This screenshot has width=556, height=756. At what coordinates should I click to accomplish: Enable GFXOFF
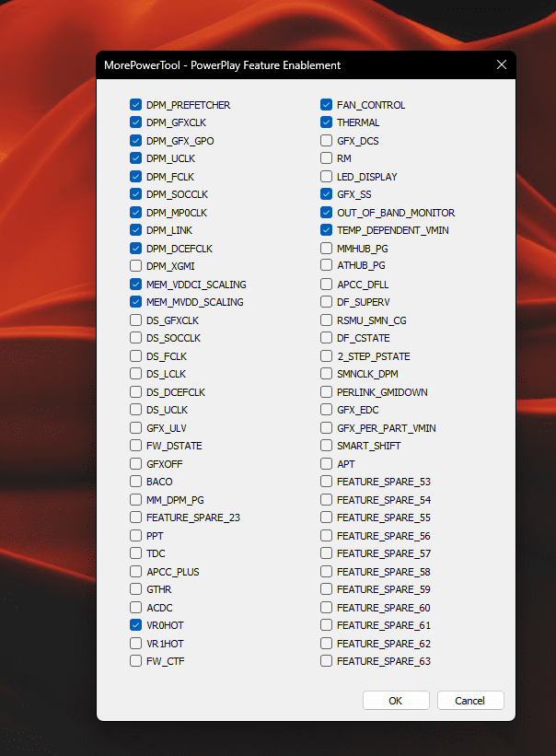tap(135, 464)
